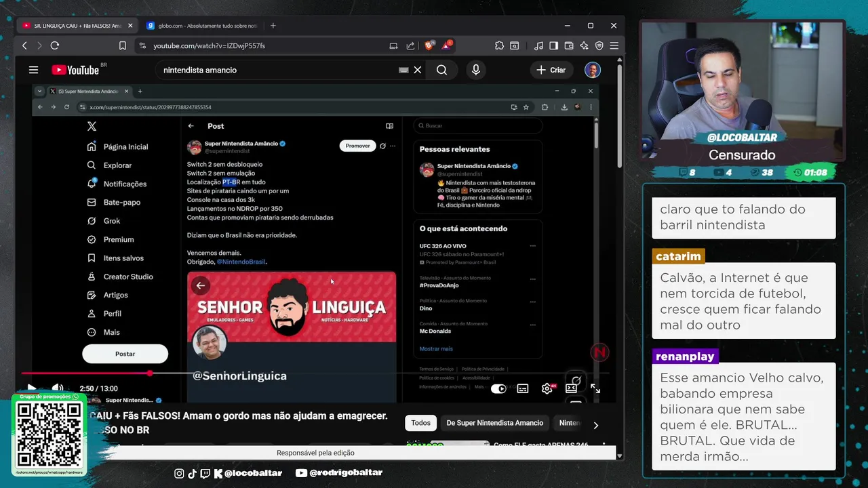This screenshot has height=488, width=868.
Task: Click the Post back arrow
Action: click(191, 126)
